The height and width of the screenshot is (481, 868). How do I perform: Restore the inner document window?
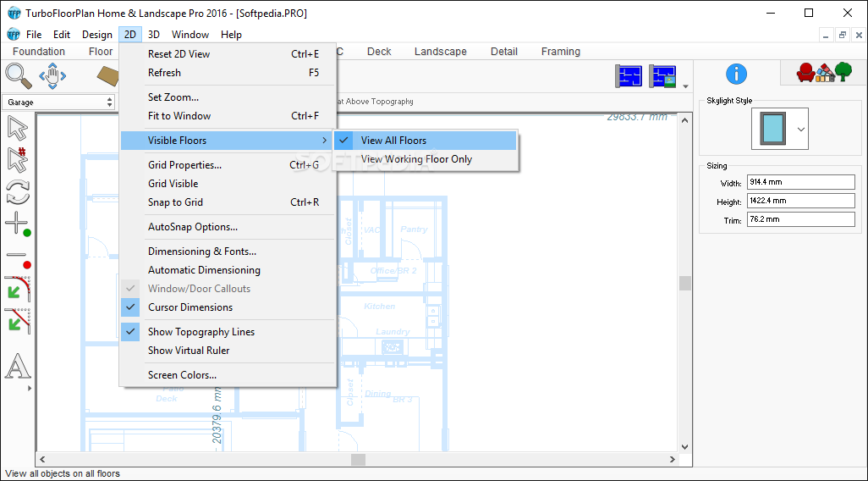tap(843, 35)
